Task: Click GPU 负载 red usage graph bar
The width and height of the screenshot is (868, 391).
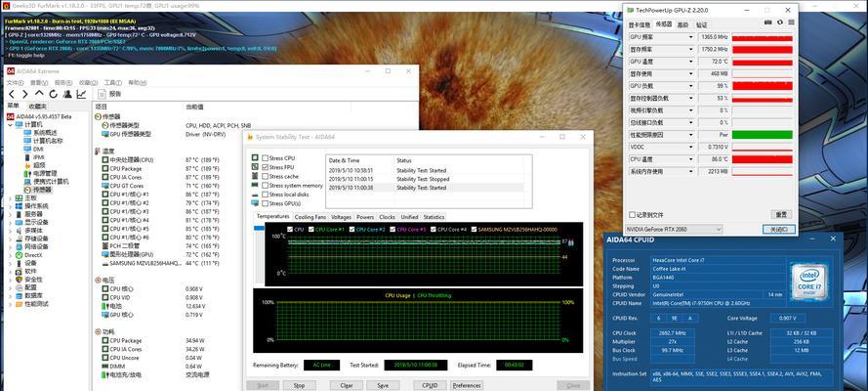Action: tap(763, 86)
